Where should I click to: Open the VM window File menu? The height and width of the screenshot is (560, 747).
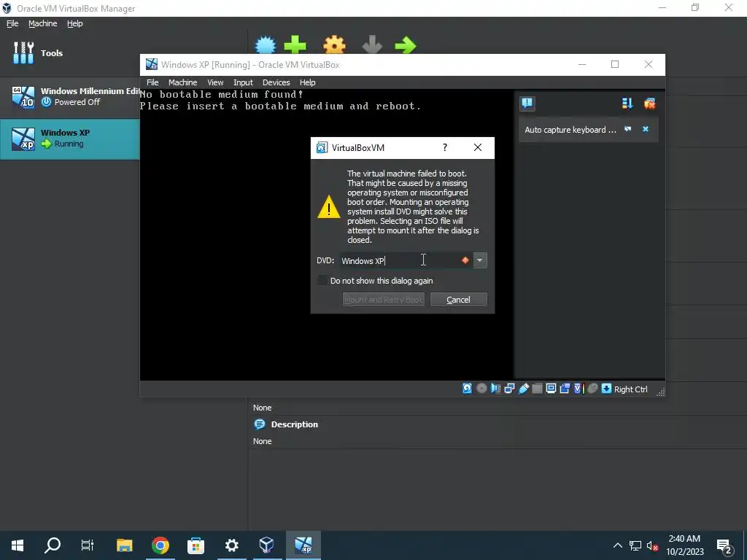152,82
